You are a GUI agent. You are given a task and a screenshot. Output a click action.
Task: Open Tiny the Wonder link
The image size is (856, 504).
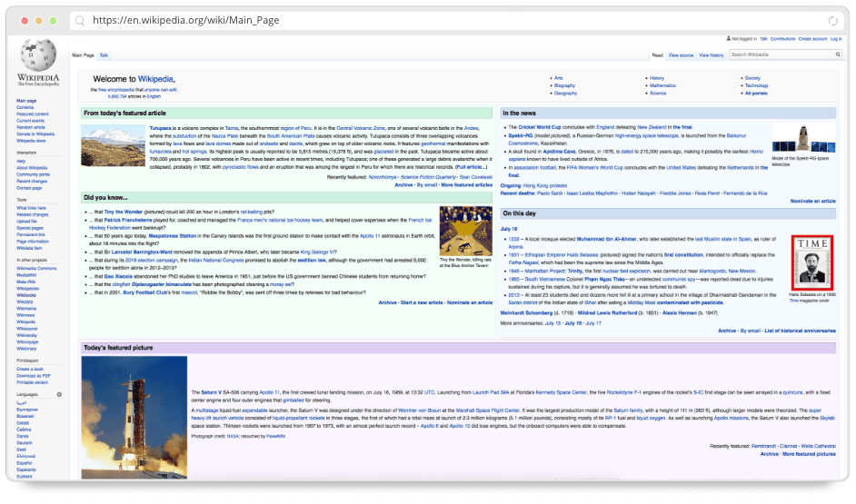point(124,212)
